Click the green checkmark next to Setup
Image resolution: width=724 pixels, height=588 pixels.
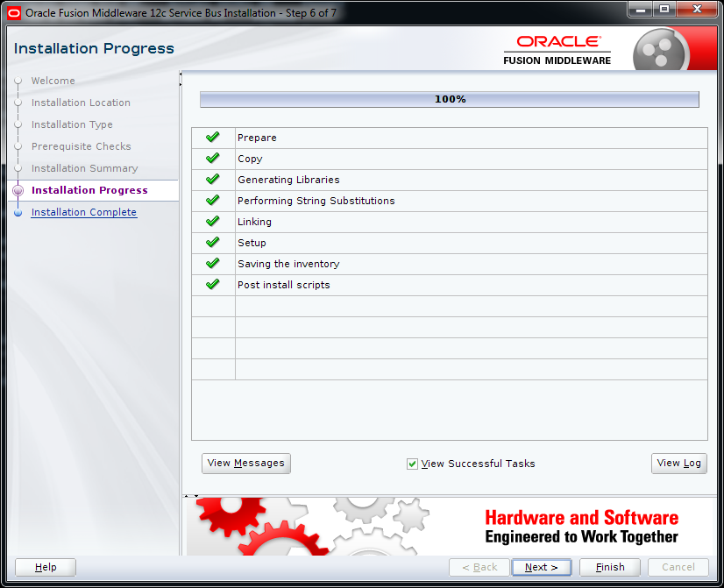212,243
